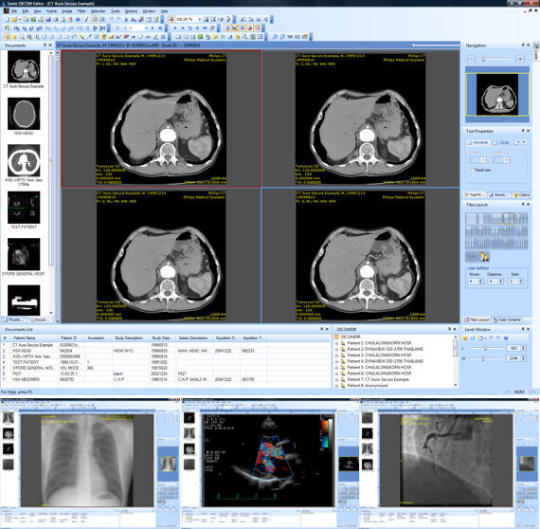Open the Filter menu
The height and width of the screenshot is (529, 540).
coord(81,11)
